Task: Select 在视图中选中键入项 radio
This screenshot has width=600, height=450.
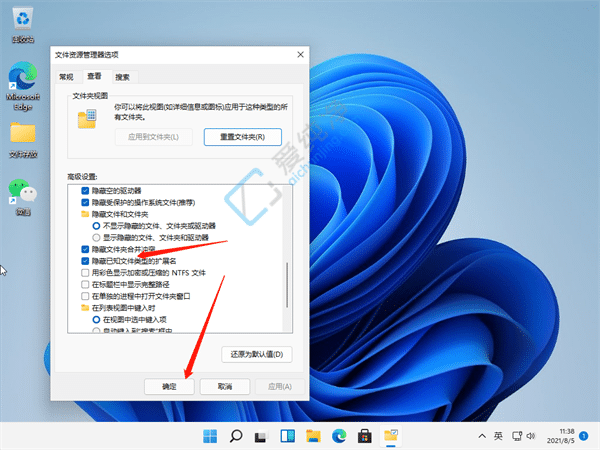Action: [x=96, y=320]
